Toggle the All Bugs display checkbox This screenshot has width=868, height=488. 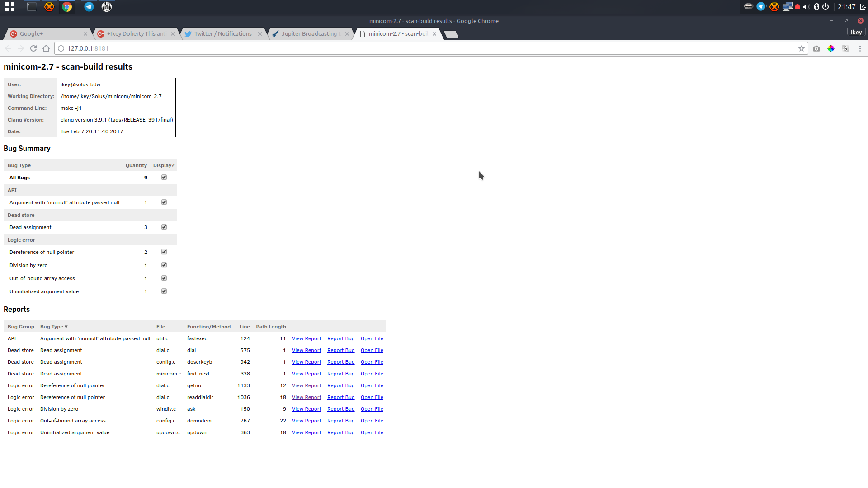pos(164,177)
